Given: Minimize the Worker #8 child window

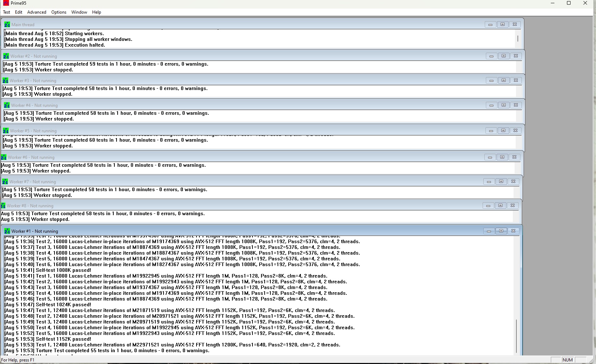Looking at the screenshot, I should click(488, 205).
